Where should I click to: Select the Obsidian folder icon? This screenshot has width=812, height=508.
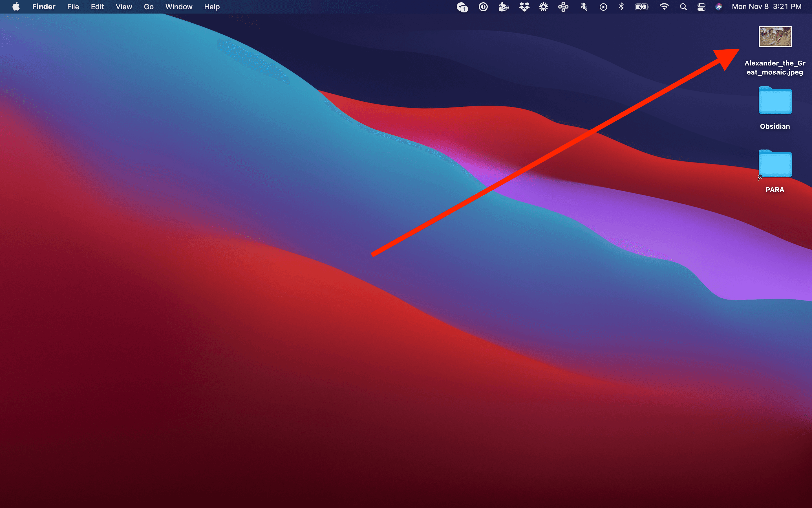775,100
